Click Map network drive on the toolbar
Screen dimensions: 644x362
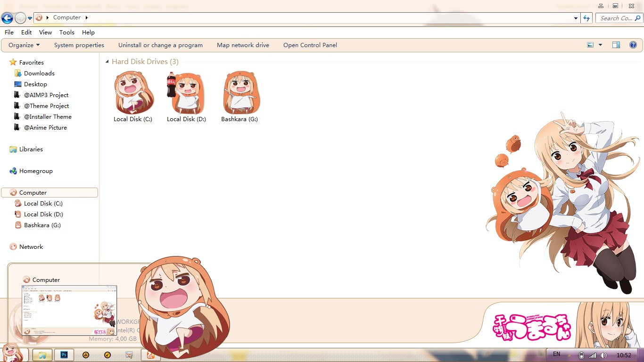click(x=243, y=45)
